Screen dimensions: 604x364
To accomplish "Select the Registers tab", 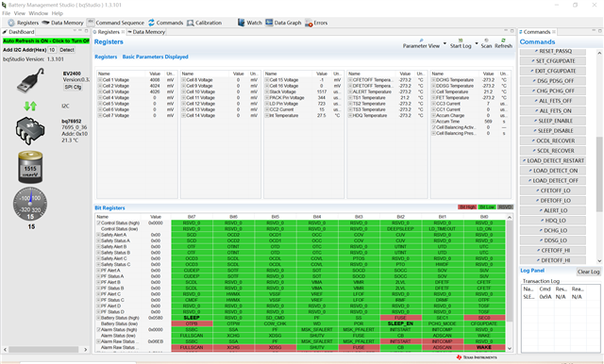I will pyautogui.click(x=109, y=32).
